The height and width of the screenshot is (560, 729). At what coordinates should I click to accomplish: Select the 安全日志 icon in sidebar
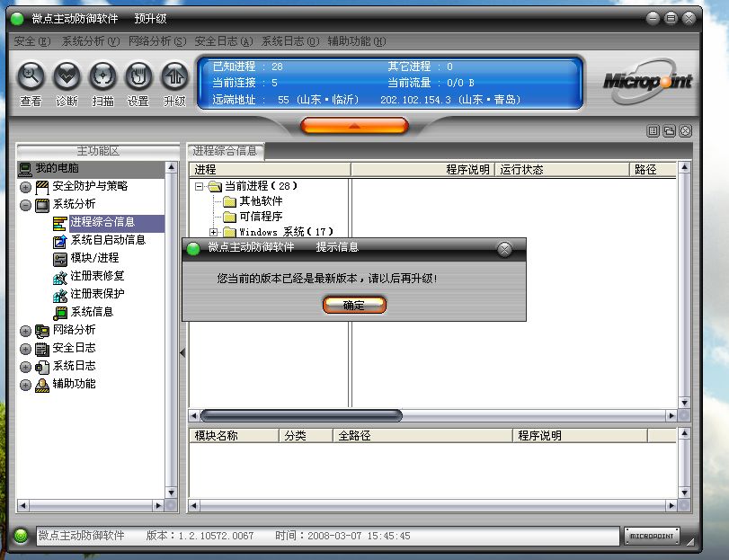coord(42,349)
